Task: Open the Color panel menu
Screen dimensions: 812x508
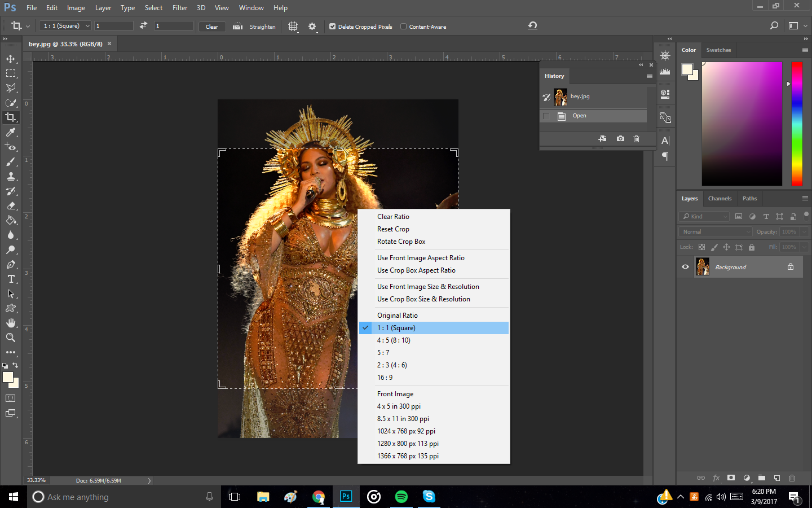Action: click(805, 50)
